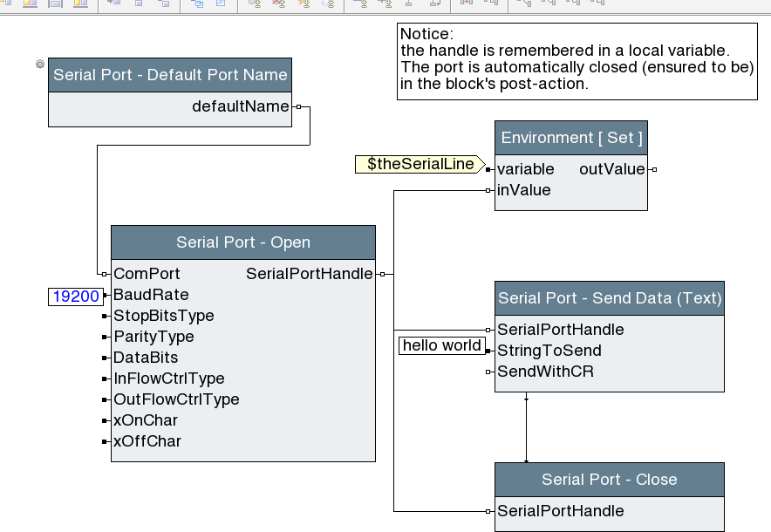
Task: Click the StopBitsType input pin
Action: pos(105,316)
